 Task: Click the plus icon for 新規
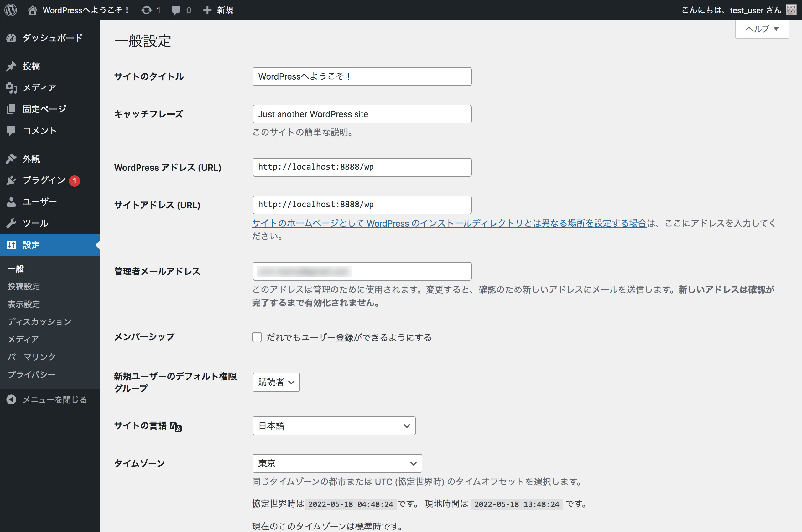[x=207, y=11]
